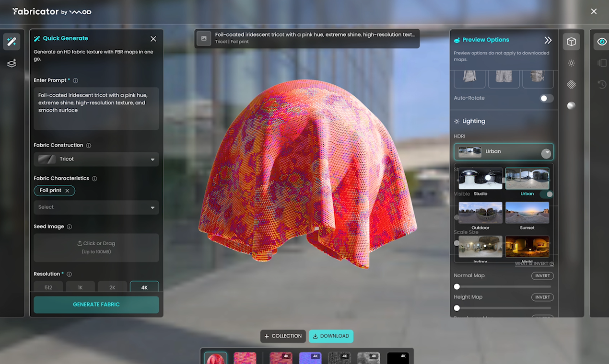The width and height of the screenshot is (609, 364).
Task: Show info for Enter Prompt
Action: (75, 80)
